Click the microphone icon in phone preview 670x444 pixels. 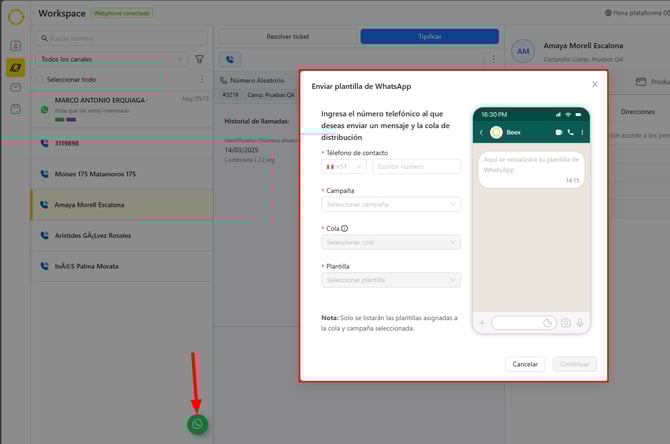pos(580,323)
